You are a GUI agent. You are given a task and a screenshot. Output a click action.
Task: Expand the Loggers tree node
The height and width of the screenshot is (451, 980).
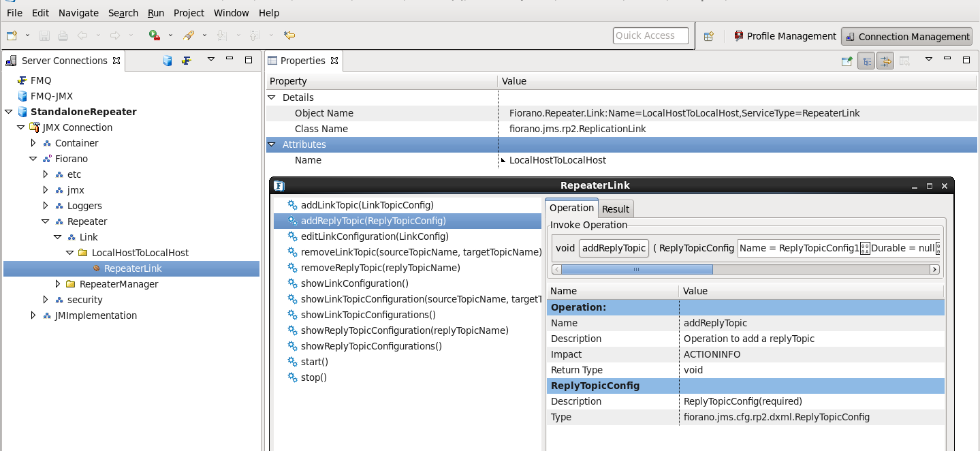pos(45,206)
